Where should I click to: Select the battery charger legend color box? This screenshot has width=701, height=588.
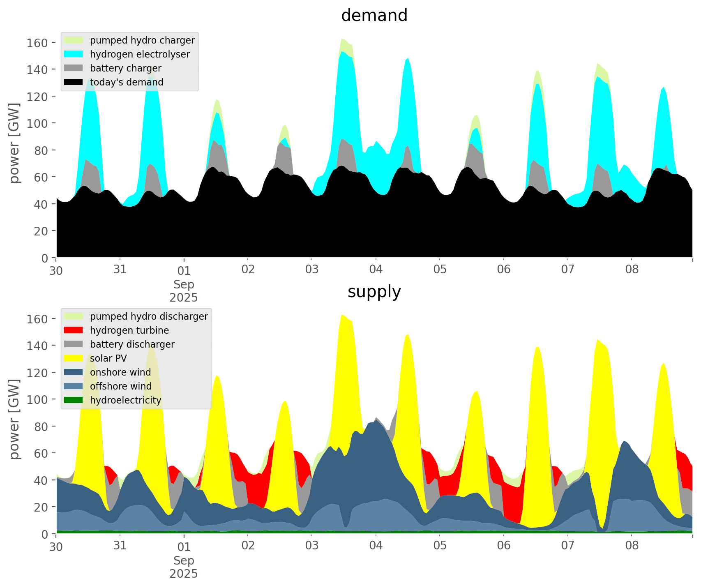pos(74,68)
